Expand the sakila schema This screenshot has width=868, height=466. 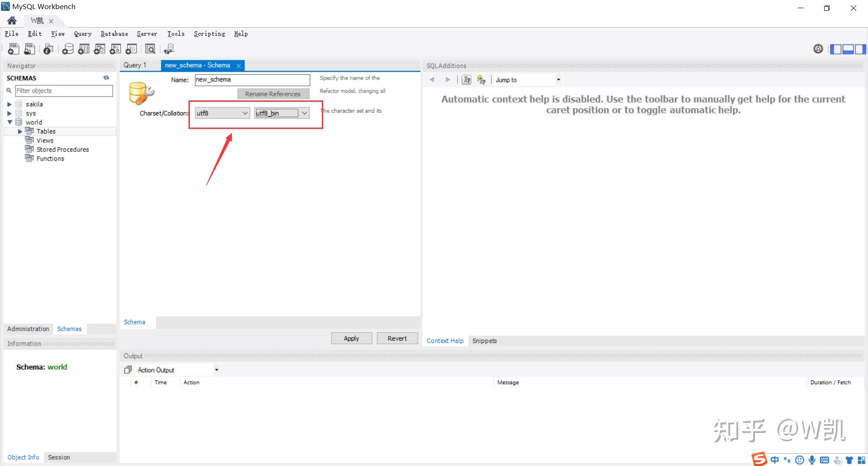[x=9, y=104]
